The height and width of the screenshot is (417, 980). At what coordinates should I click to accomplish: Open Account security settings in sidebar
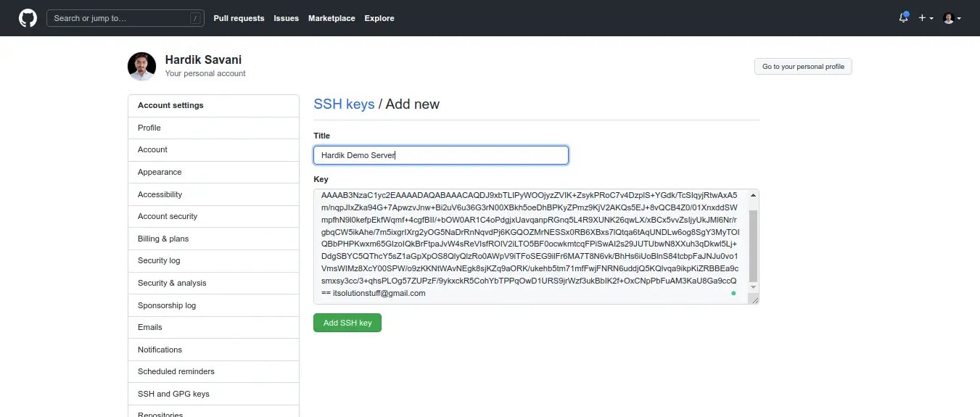click(168, 216)
